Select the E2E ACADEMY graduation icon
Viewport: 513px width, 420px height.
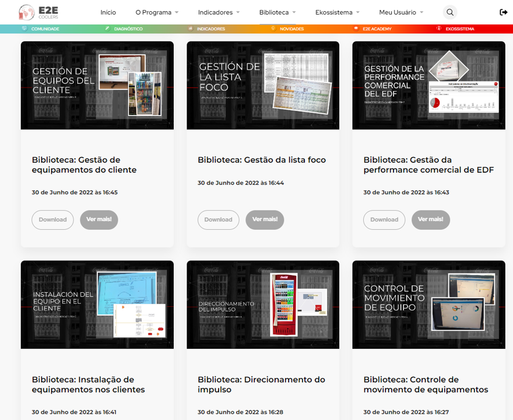click(x=355, y=27)
